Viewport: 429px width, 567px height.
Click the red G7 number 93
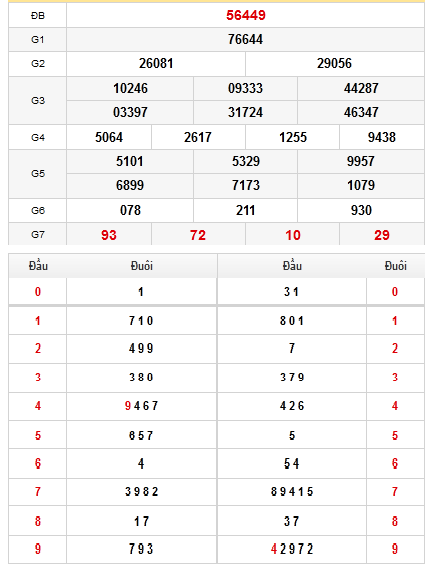click(x=109, y=235)
